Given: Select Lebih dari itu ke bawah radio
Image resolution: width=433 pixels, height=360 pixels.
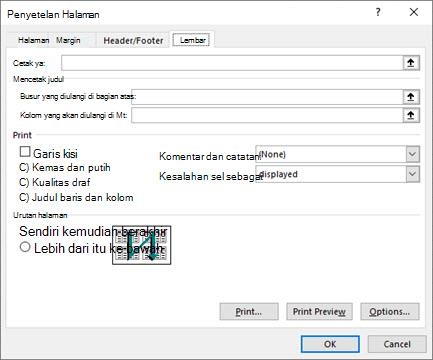Looking at the screenshot, I should (x=25, y=247).
